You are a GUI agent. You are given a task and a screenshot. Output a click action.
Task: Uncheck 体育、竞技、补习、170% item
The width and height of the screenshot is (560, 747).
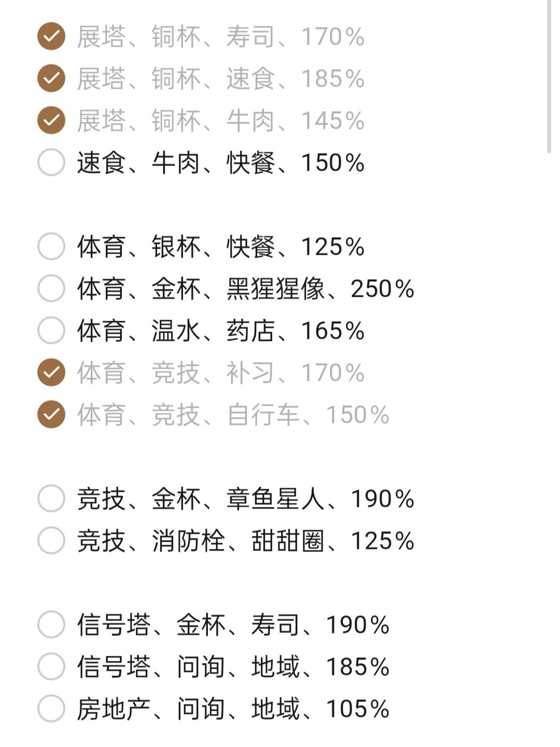point(51,372)
